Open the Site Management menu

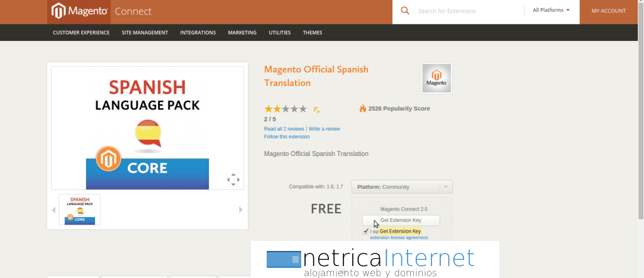click(145, 33)
